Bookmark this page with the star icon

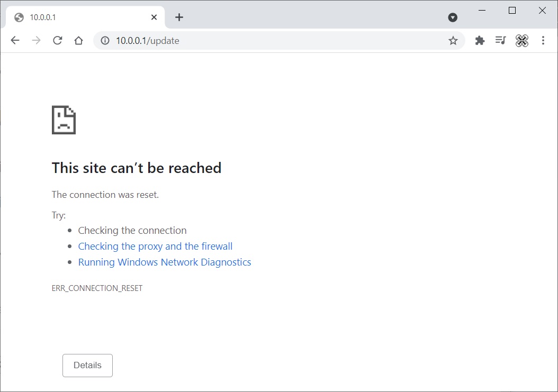(x=453, y=41)
